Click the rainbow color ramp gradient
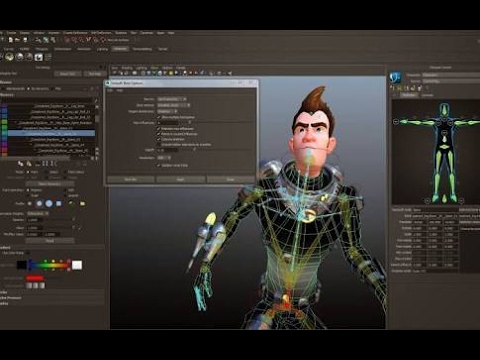The image size is (480, 360). pos(49,265)
